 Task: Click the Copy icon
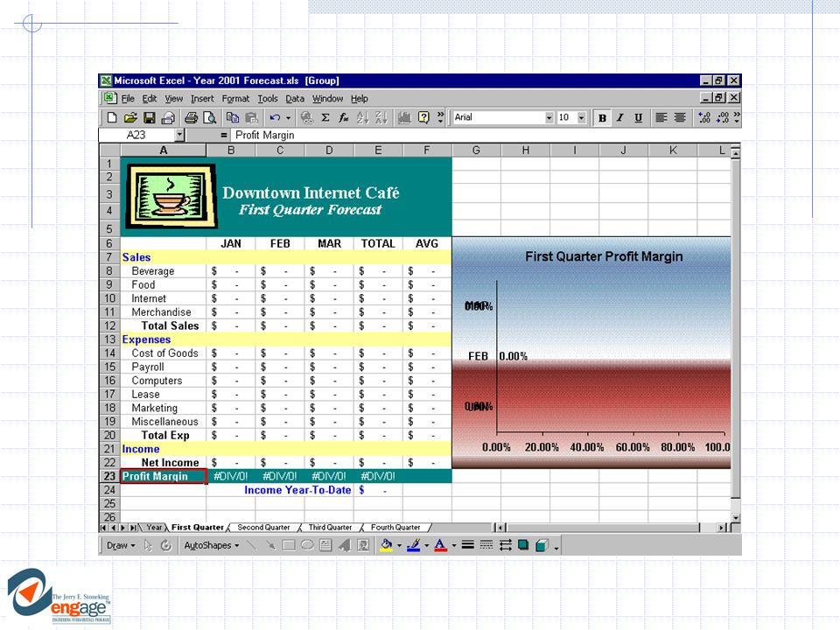click(x=233, y=117)
